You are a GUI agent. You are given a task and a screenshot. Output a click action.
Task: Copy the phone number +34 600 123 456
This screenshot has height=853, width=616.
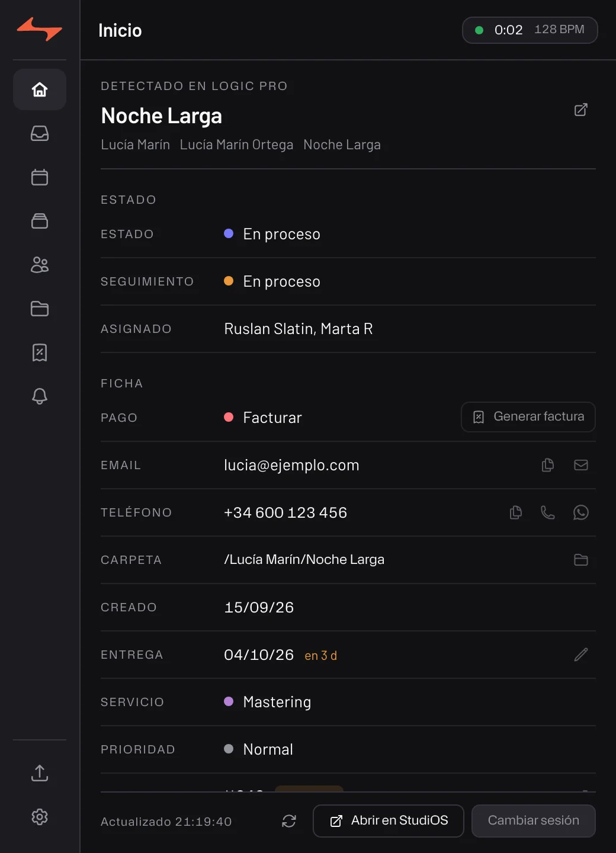point(516,512)
